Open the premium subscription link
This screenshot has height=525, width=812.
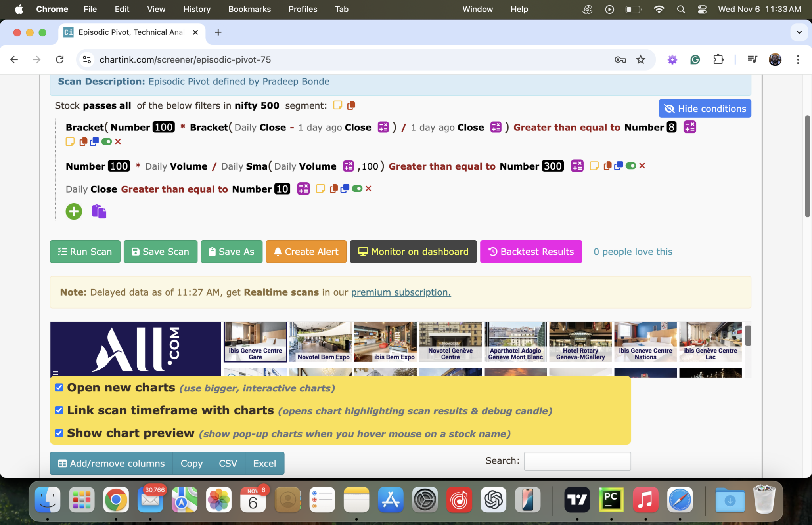401,292
